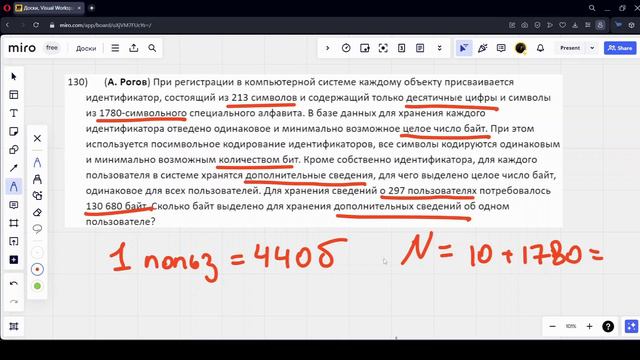
Task: Search open tabs in Opera
Action: tap(592, 8)
